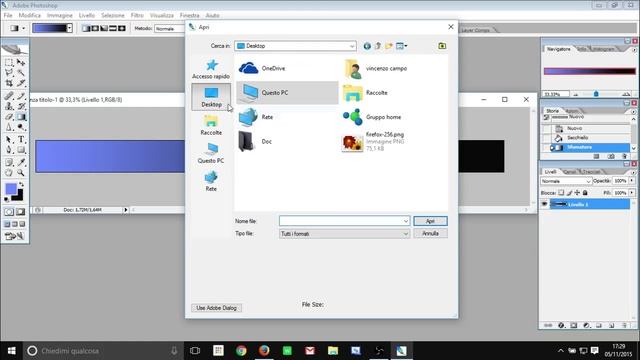The height and width of the screenshot is (360, 640).
Task: Select the Eraser tool
Action: tap(9, 117)
